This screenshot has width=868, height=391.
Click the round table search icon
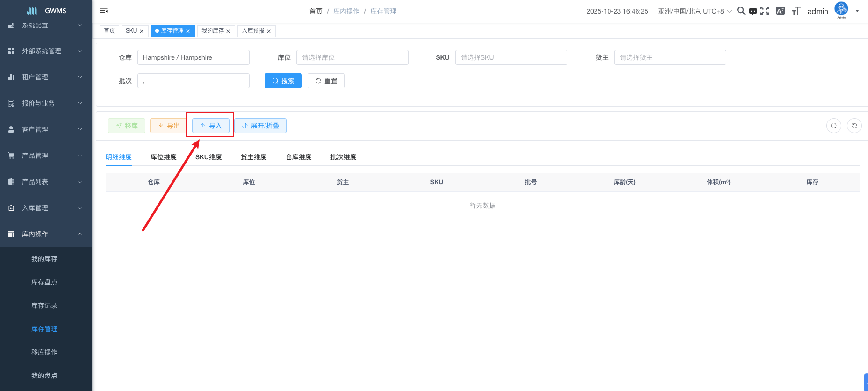pos(833,126)
